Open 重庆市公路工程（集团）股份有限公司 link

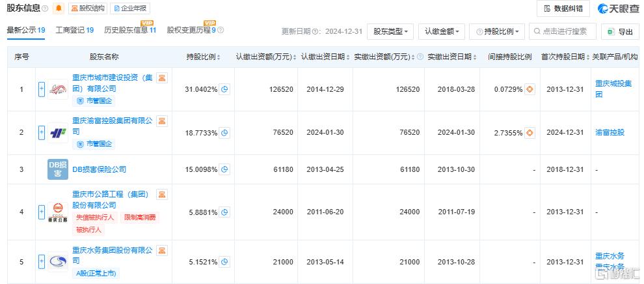[111, 200]
